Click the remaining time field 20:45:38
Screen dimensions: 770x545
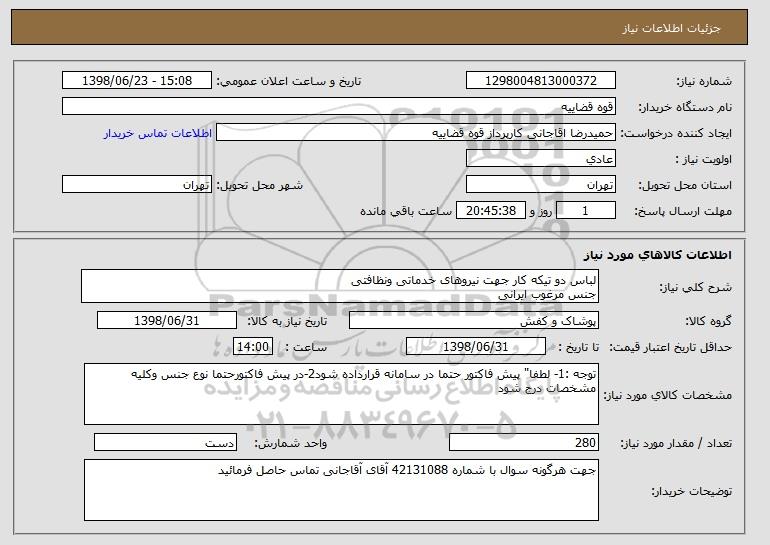click(x=491, y=211)
